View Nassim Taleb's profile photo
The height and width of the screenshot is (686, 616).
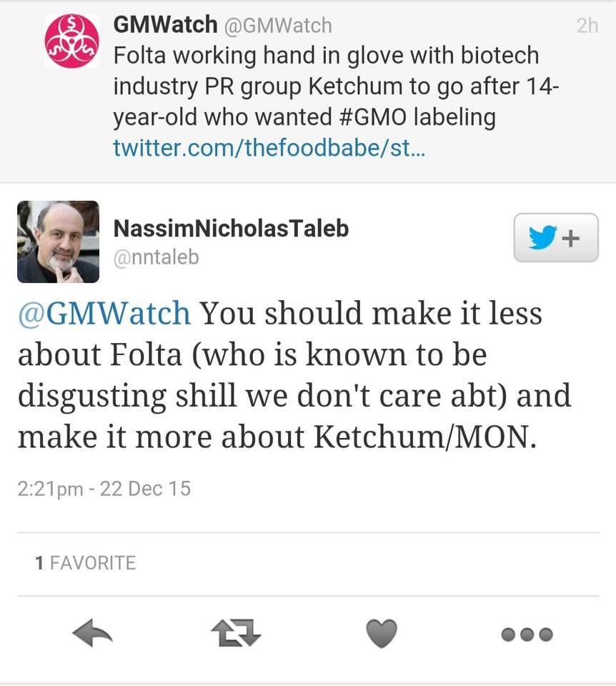58,242
